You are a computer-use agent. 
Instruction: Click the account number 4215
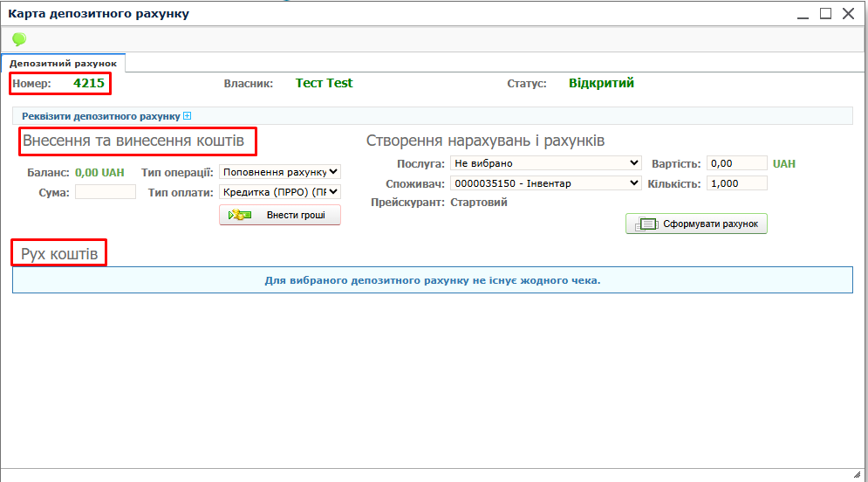pos(88,84)
